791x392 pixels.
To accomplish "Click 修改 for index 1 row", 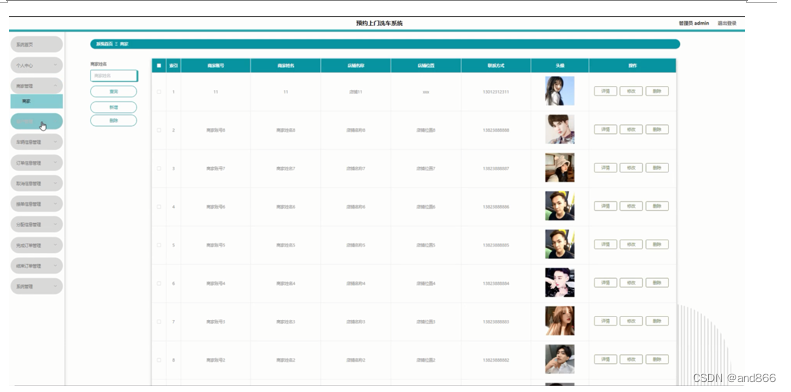I will pos(631,91).
